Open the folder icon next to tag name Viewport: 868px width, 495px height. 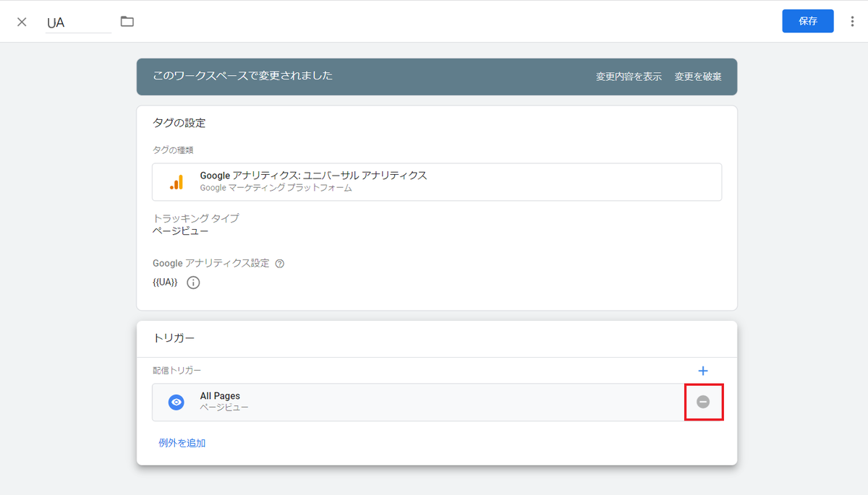pos(127,22)
